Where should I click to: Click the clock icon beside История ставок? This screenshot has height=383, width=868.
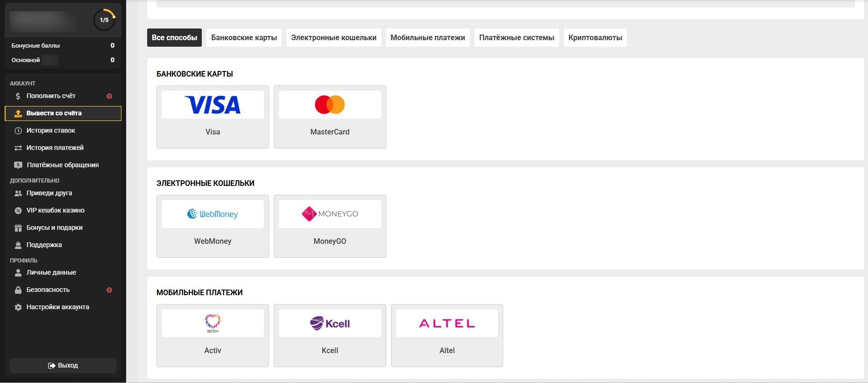pos(18,131)
